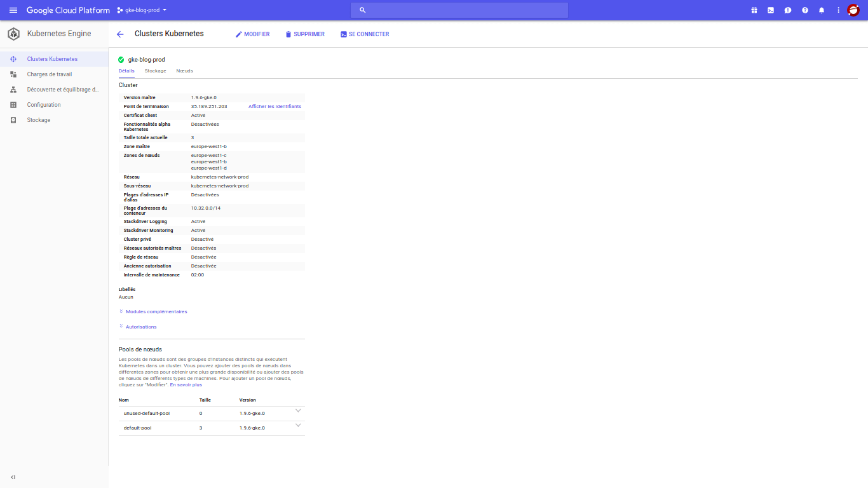
Task: Click the user account avatar
Action: click(853, 10)
